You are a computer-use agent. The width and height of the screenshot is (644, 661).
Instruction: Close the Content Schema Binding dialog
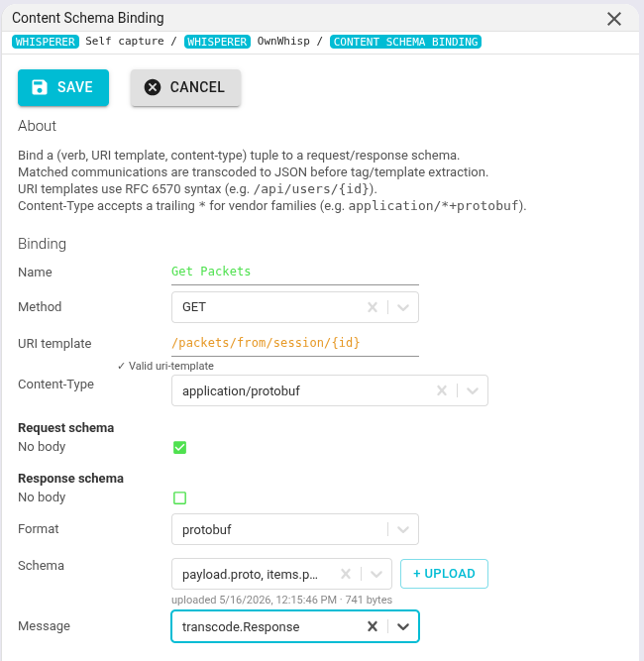(x=613, y=19)
